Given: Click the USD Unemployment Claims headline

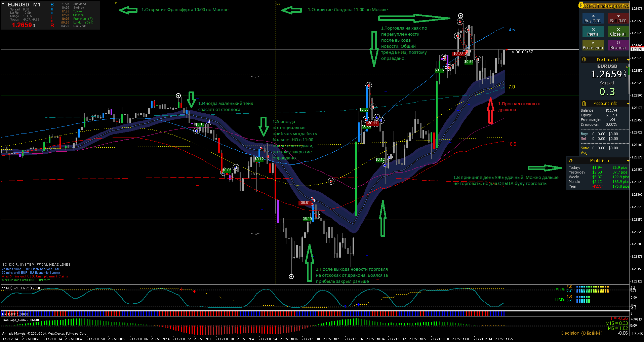Looking at the screenshot, I should pyautogui.click(x=35, y=276).
